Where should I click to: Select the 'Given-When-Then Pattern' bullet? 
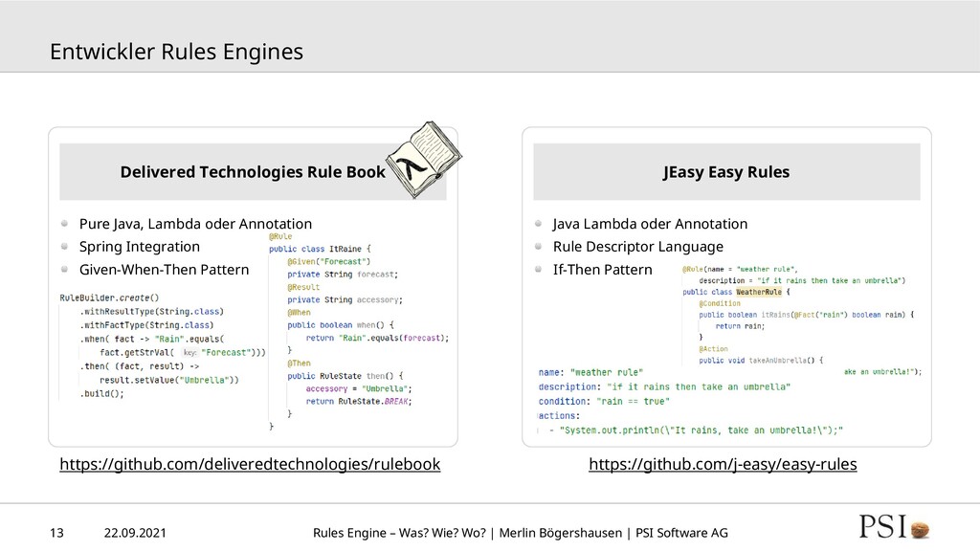tap(164, 270)
